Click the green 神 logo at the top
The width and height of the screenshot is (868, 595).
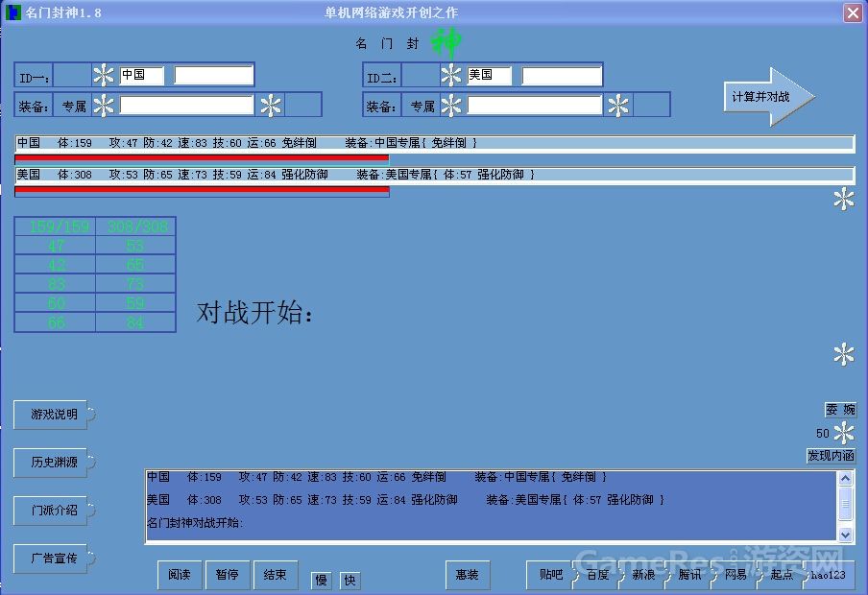coord(447,40)
